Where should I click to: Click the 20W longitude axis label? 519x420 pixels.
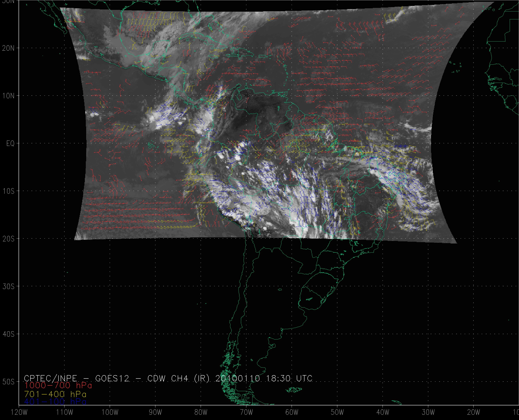click(x=474, y=412)
